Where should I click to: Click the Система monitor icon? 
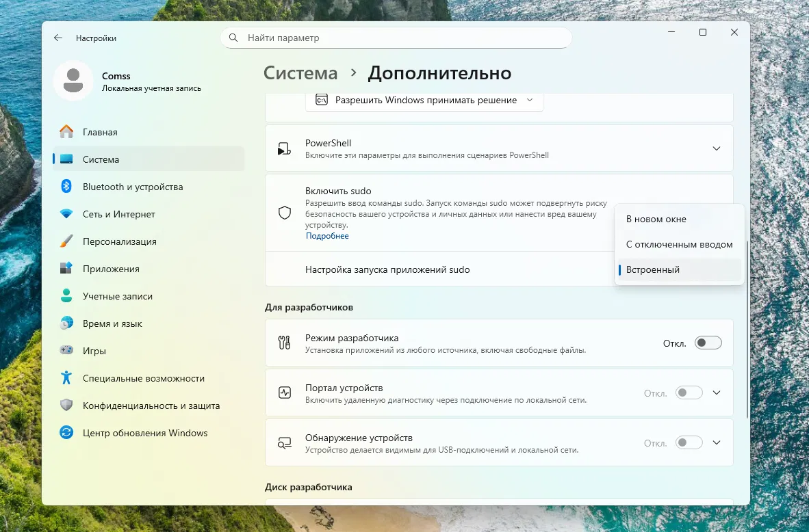(x=66, y=159)
